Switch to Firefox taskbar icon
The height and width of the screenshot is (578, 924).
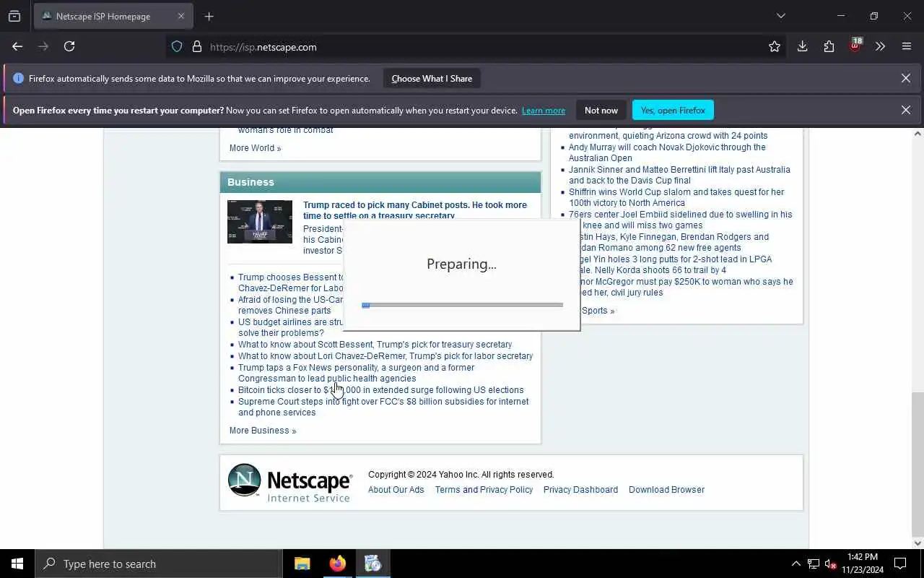pos(337,564)
